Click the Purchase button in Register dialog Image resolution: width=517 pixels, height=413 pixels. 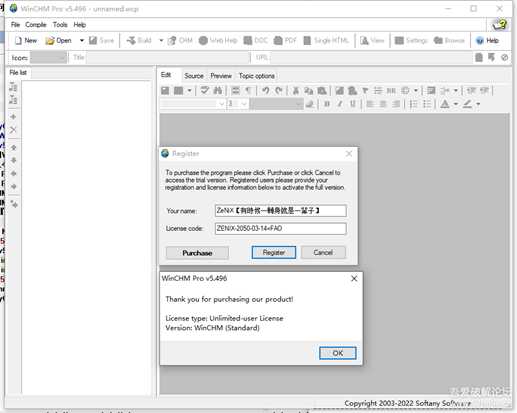point(197,253)
